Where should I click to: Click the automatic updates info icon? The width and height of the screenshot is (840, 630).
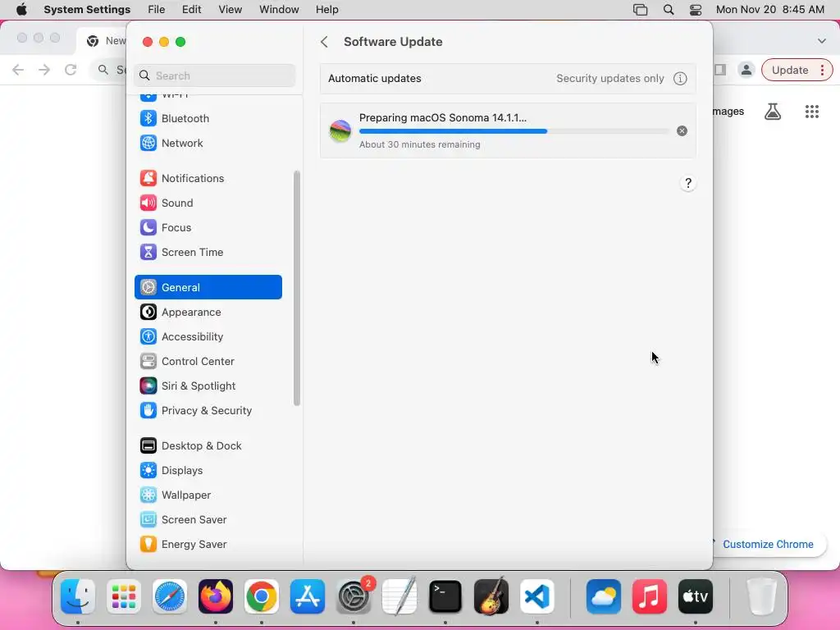[680, 79]
